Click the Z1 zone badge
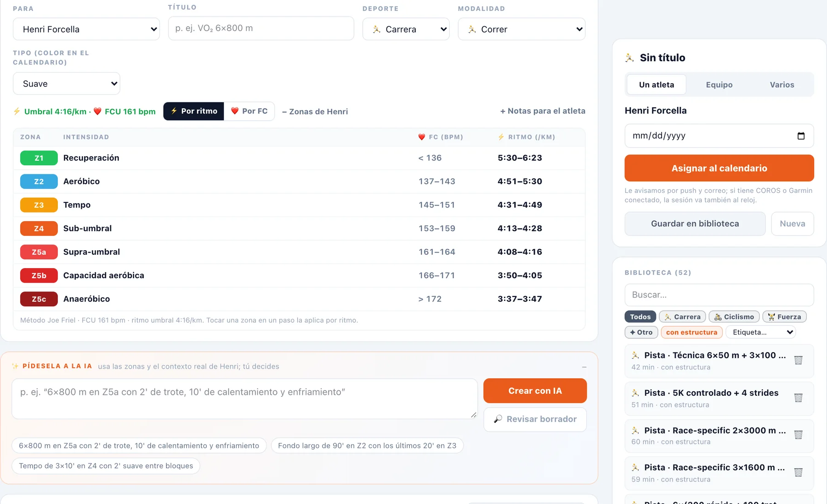 (x=39, y=158)
